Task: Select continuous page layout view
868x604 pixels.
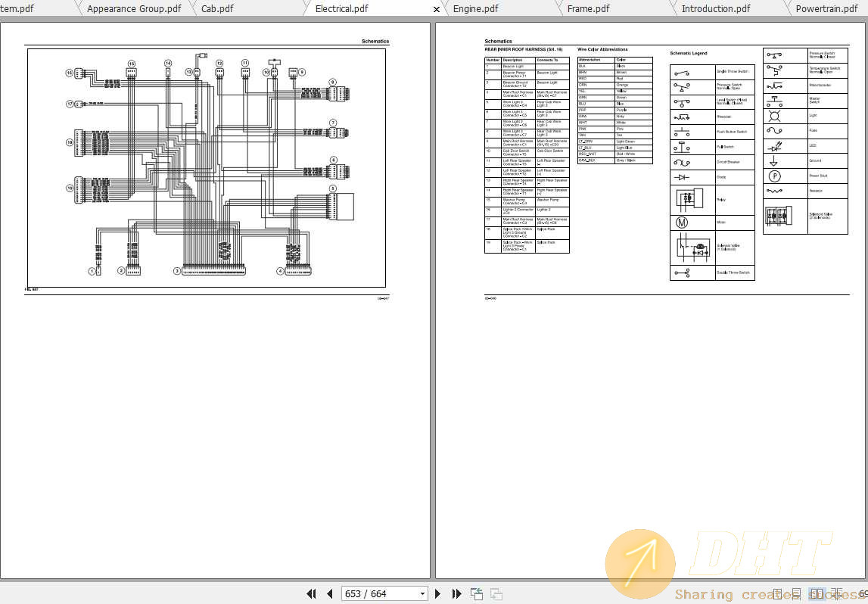Action: (x=797, y=594)
